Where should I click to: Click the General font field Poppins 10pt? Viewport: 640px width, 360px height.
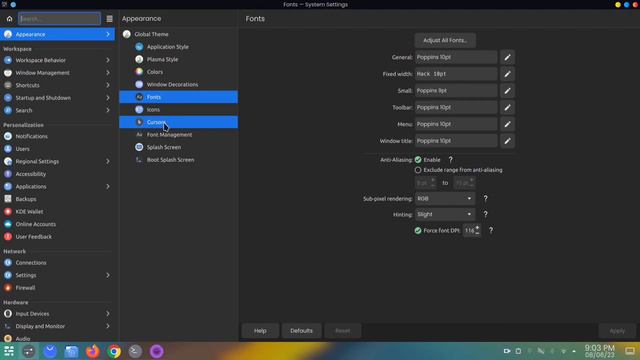click(x=456, y=58)
